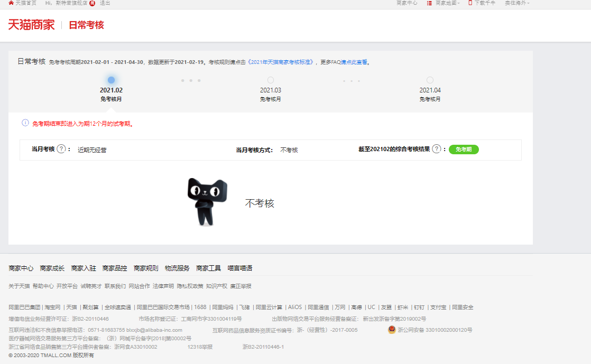The height and width of the screenshot is (364, 591).
Task: Click the 廉正举报 footer link
Action: pyautogui.click(x=241, y=286)
